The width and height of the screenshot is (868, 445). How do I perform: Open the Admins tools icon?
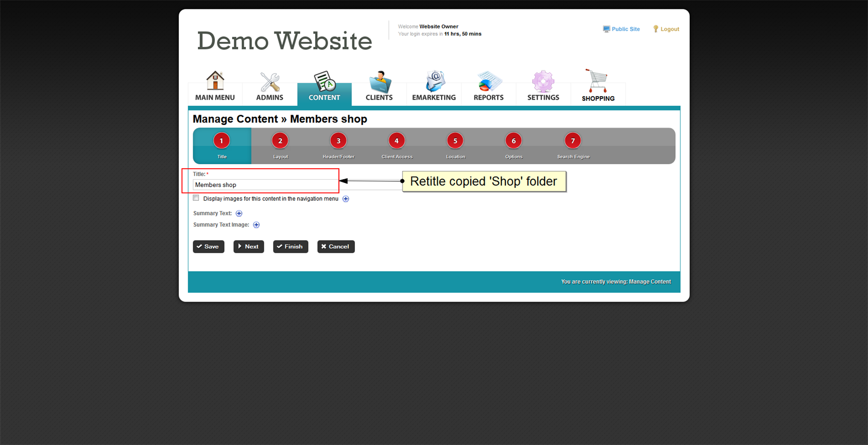click(270, 82)
